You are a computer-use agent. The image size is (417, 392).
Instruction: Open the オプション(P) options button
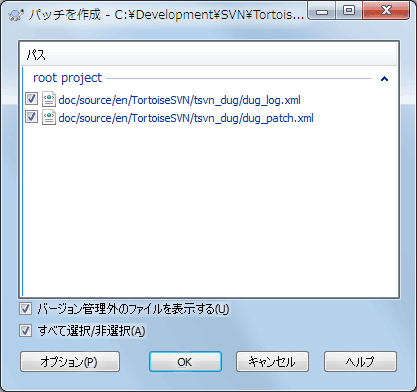70,362
